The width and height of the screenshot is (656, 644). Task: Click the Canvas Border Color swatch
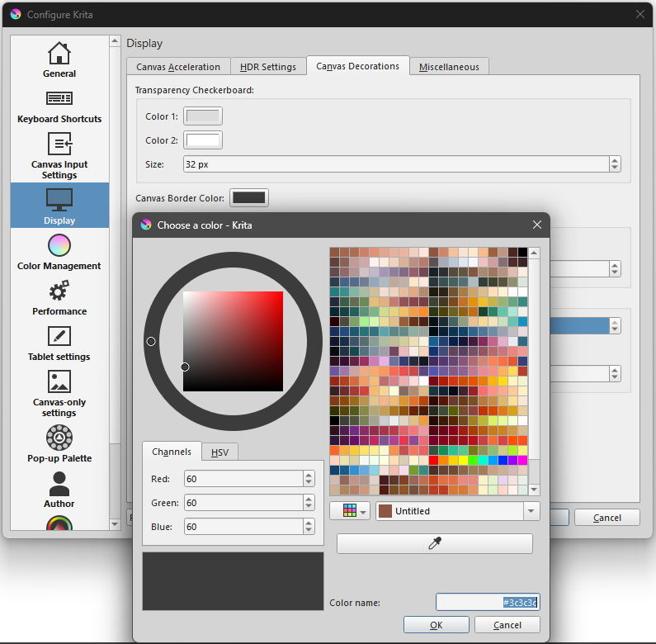[x=249, y=198]
